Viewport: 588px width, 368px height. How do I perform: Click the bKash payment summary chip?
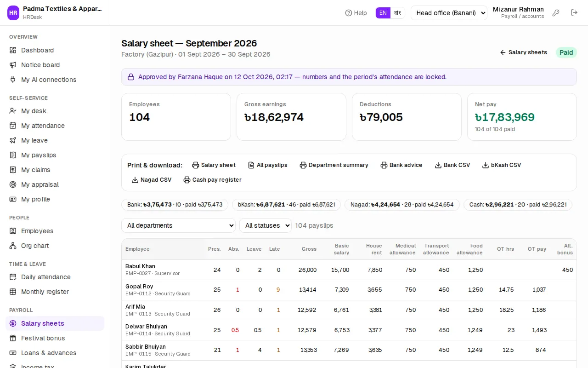click(x=286, y=205)
